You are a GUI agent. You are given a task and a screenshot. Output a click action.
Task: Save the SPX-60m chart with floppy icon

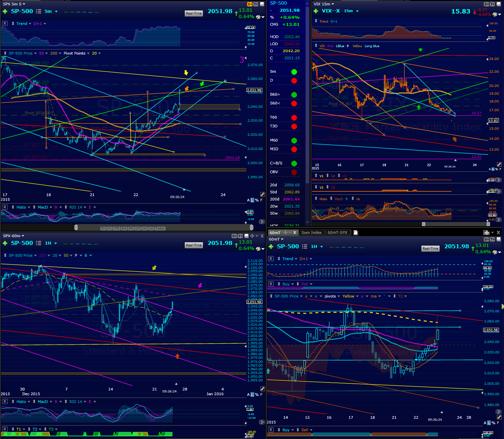(x=246, y=236)
